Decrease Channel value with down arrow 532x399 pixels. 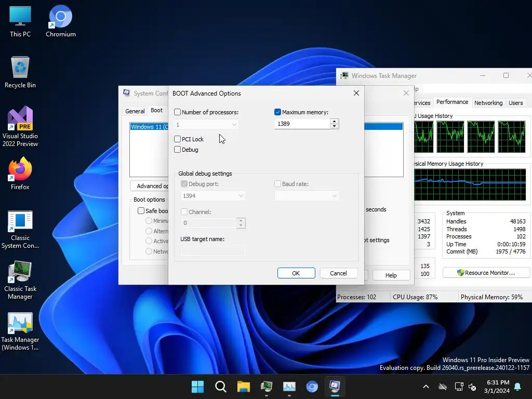[241, 225]
